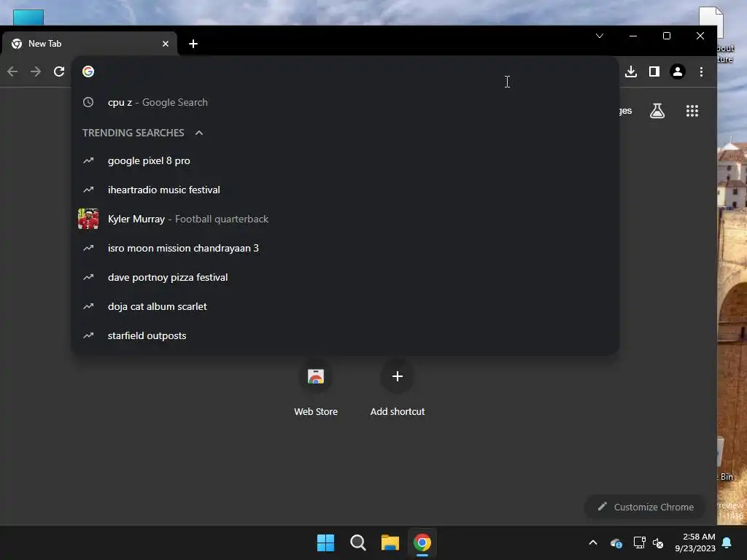Open the Google apps grid
This screenshot has width=747, height=560.
[x=692, y=111]
